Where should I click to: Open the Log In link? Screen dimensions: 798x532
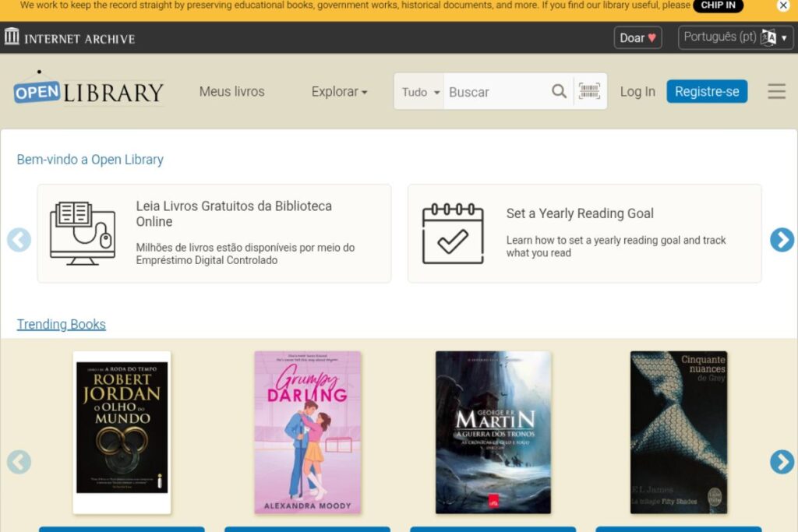pos(637,92)
